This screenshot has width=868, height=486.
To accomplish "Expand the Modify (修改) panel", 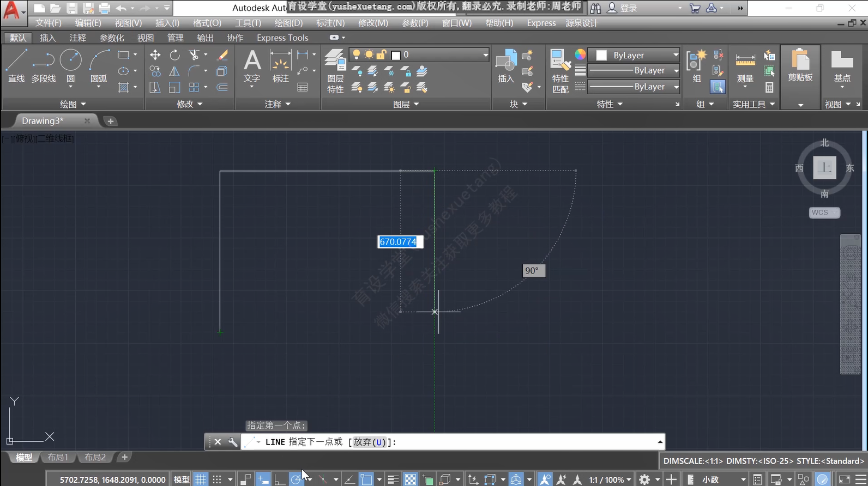I will 190,104.
